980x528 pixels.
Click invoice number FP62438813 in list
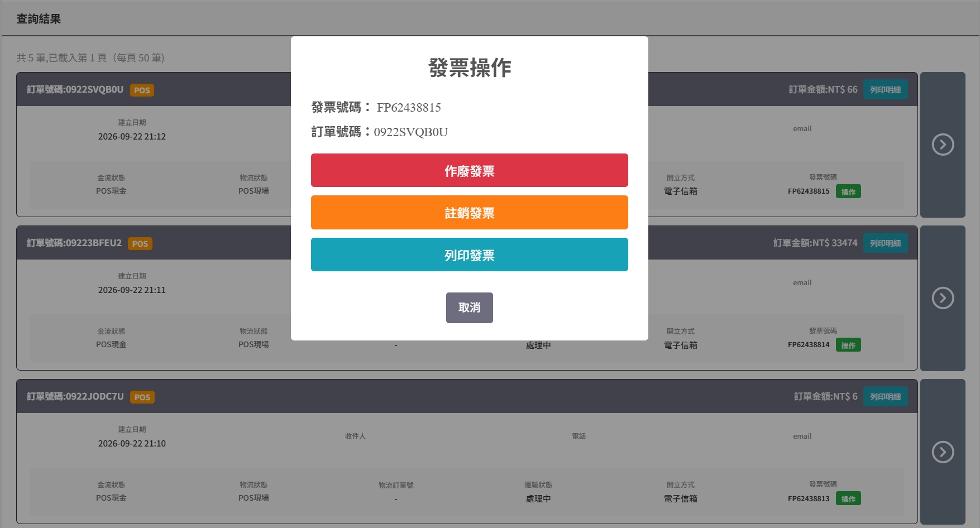coord(809,498)
